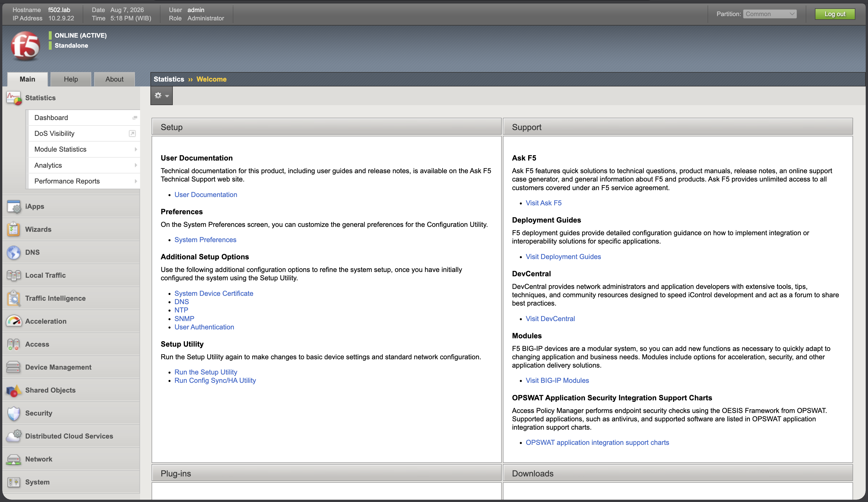
Task: Open Visit DevCentral link
Action: pos(550,319)
